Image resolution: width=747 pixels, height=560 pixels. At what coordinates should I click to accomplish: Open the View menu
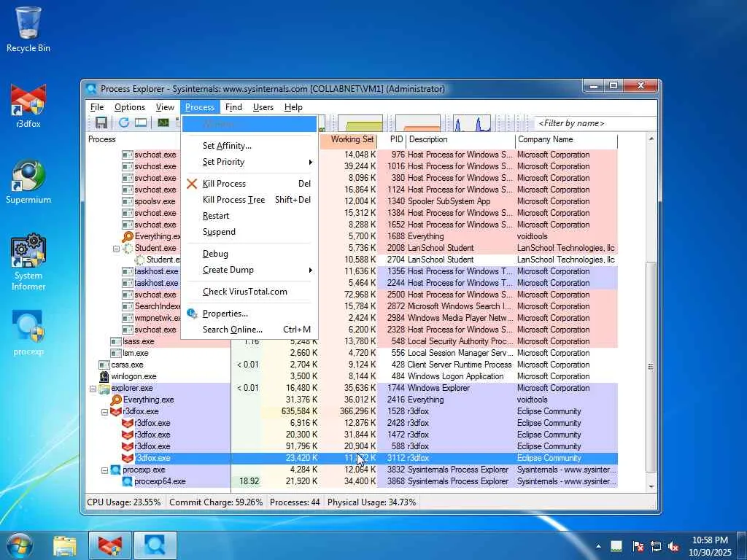[165, 107]
